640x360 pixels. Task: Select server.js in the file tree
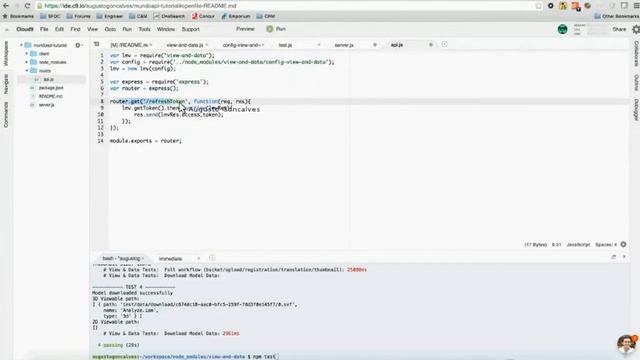coord(47,105)
